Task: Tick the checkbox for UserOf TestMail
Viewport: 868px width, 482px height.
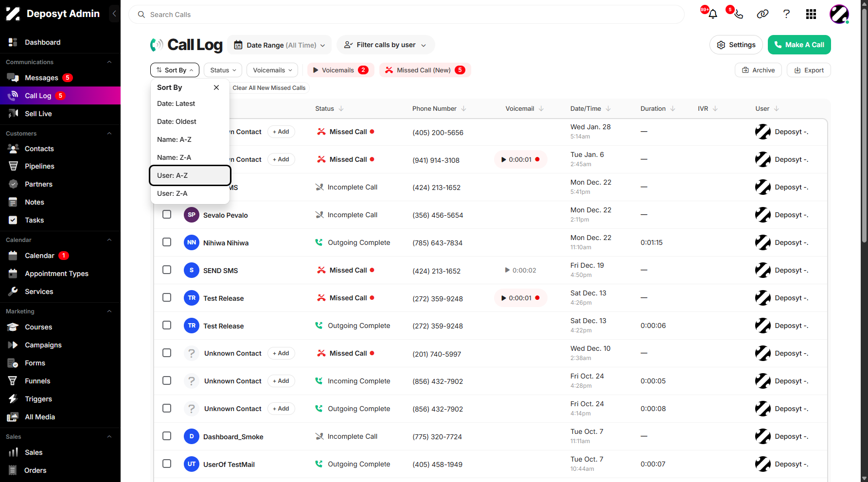Action: point(167,464)
